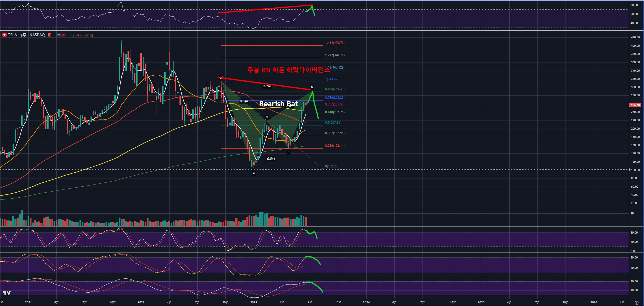
Task: Click the pink approximately-equal data icon
Action: point(64,35)
